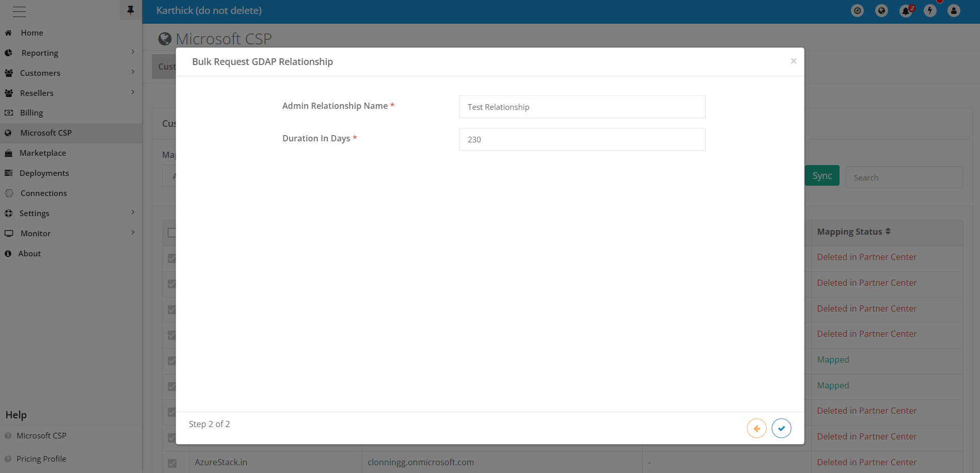
Task: Close the Bulk Request GDAP dialog
Action: click(x=793, y=61)
